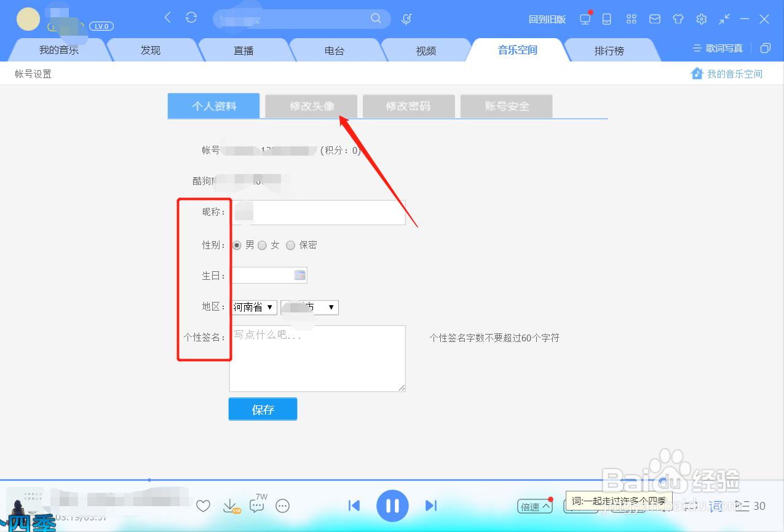Switch to mini mode with arrows icon
Screen dimensions: 784x532
pyautogui.click(x=725, y=19)
